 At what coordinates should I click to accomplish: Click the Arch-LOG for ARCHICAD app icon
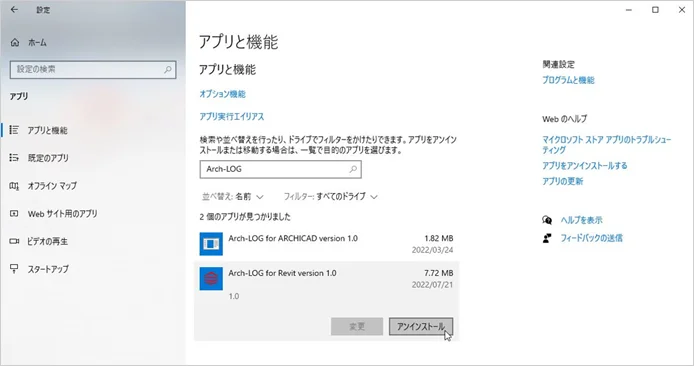pos(211,244)
